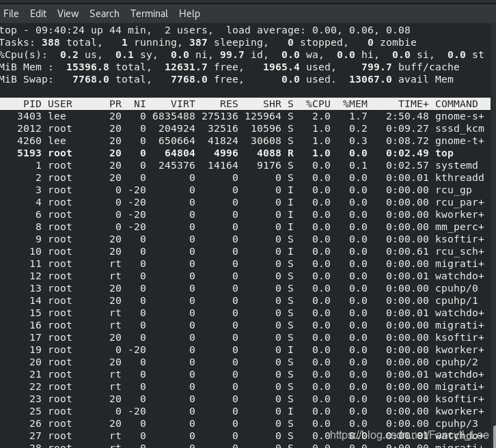Viewport: 496px width, 448px height.
Task: Click PID 3403 in the list
Action: 29,116
